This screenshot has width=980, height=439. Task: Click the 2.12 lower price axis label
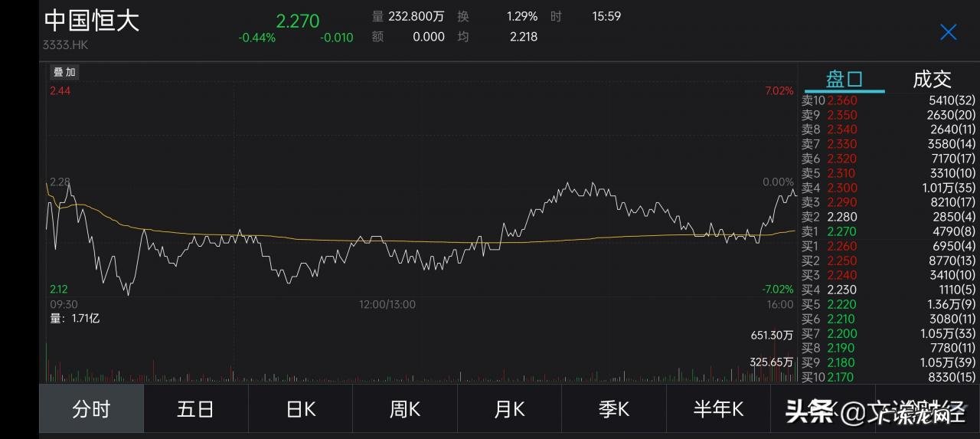point(59,290)
